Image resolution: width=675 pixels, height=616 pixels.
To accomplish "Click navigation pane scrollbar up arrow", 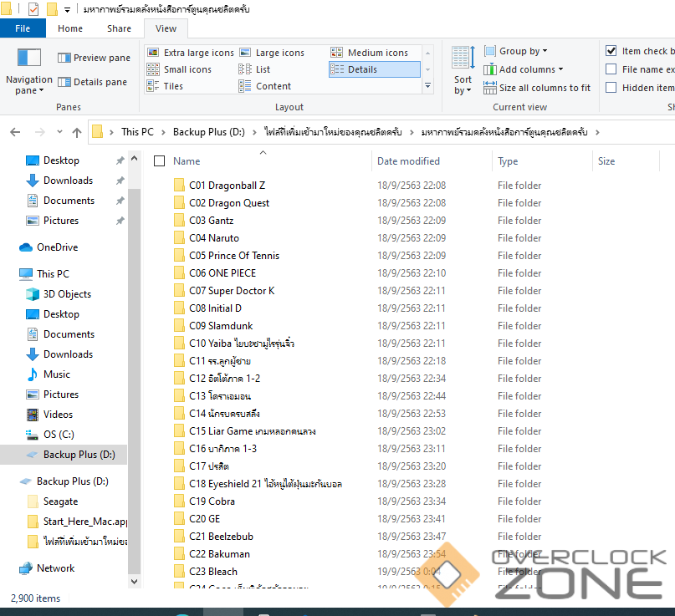I will click(135, 159).
